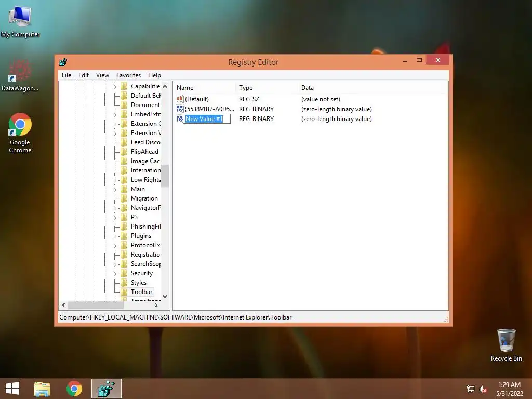The image size is (532, 399).
Task: Open the Windows Start button
Action: (12, 389)
